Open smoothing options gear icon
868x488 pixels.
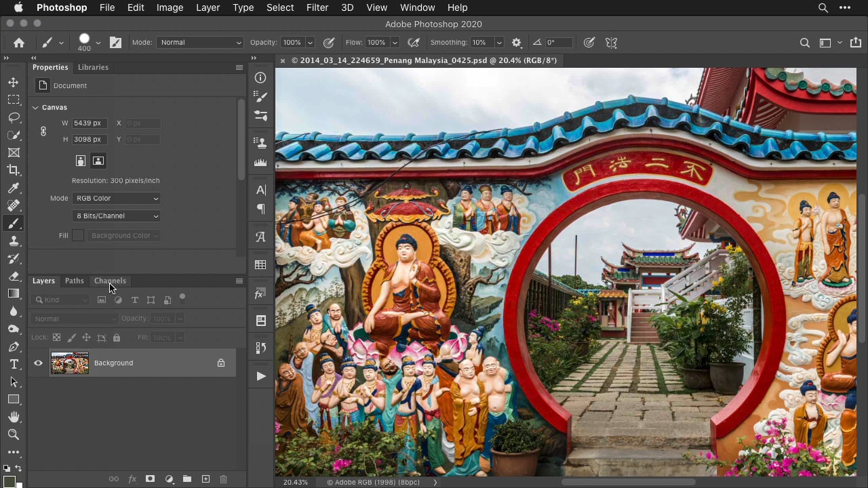click(517, 42)
